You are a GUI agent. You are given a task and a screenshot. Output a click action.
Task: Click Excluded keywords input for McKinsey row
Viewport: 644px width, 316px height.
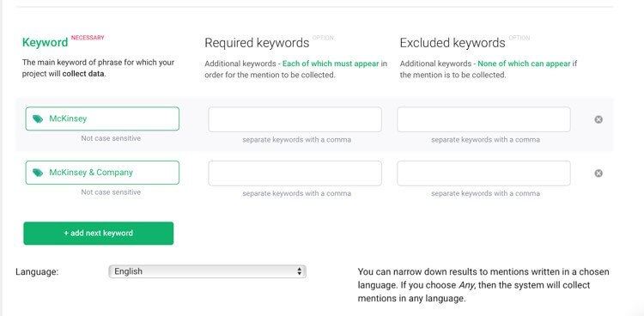(483, 119)
